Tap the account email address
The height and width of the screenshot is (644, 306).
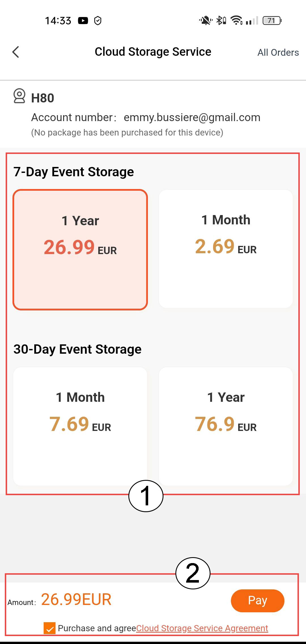(192, 117)
